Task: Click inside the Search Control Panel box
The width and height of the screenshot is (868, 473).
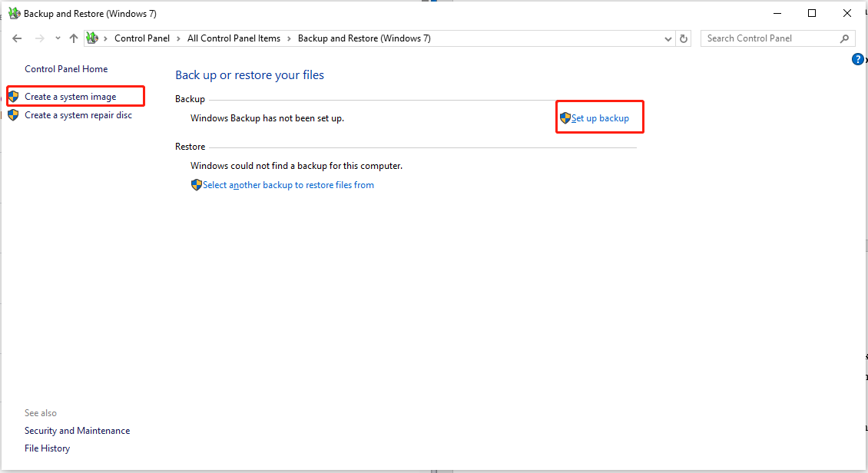Action: [768, 38]
